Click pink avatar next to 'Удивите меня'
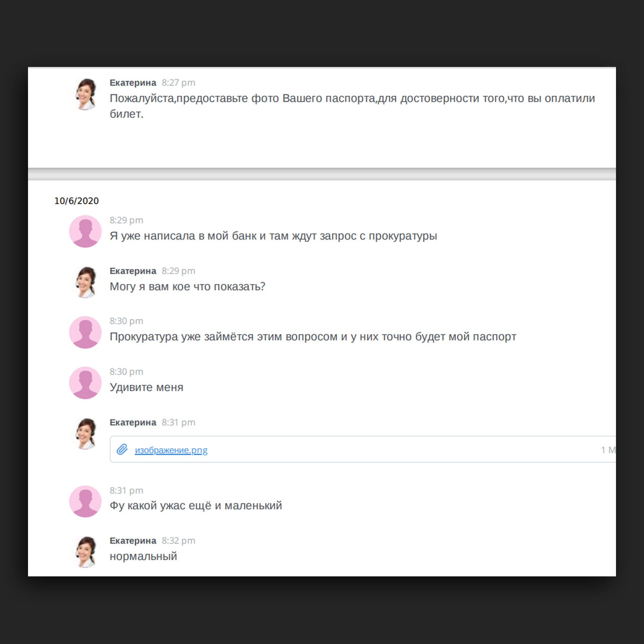Viewport: 644px width, 644px height. (85, 383)
